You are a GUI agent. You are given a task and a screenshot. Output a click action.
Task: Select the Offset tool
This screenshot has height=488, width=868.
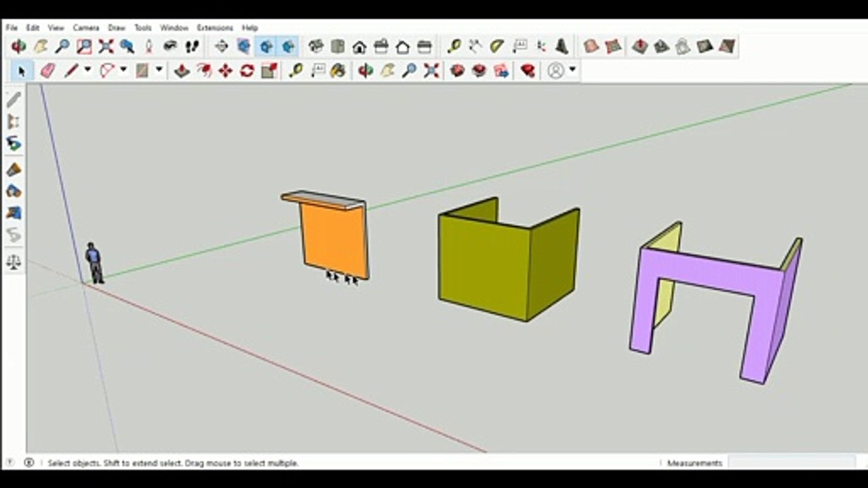(x=203, y=70)
